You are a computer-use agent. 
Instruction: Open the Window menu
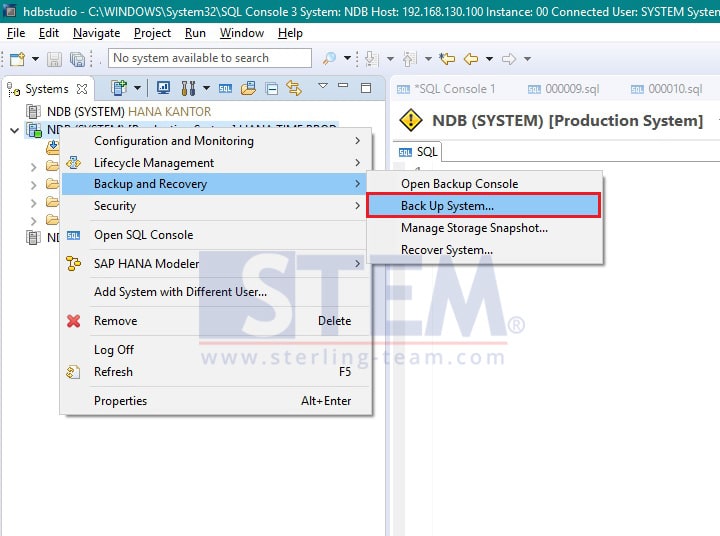coord(242,33)
